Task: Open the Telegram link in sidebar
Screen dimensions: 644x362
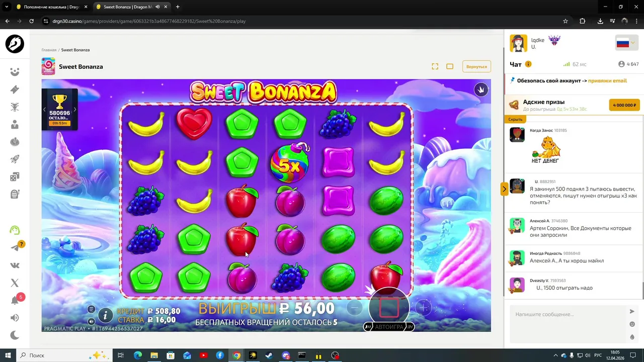Action: [15, 248]
